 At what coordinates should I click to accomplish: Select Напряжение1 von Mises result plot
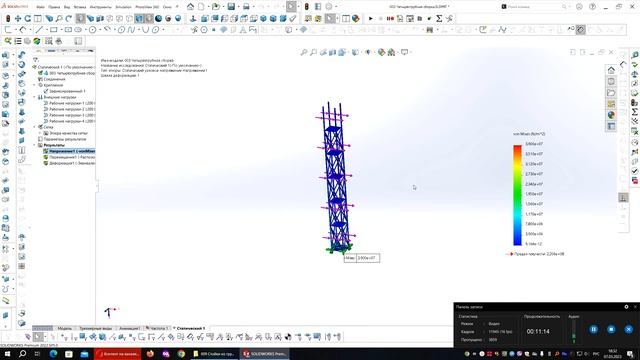click(x=69, y=151)
